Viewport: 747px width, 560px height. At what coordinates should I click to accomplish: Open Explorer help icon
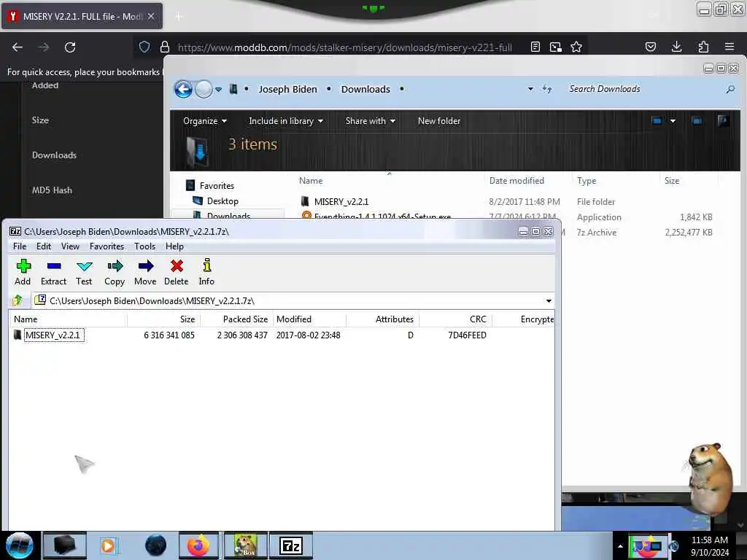point(723,121)
